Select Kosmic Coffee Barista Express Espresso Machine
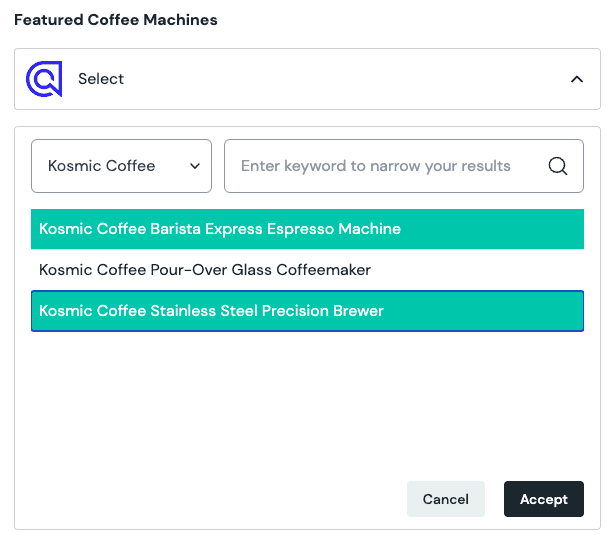Screen dimensions: 615x535 pyautogui.click(x=308, y=229)
